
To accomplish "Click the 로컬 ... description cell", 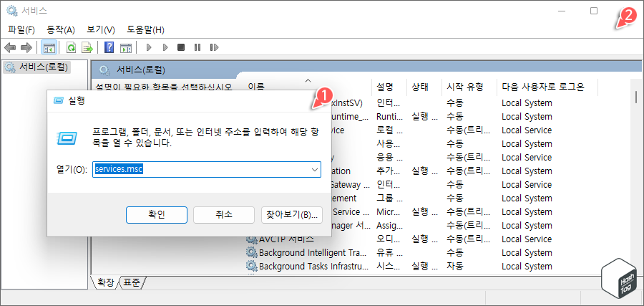I will 389,130.
